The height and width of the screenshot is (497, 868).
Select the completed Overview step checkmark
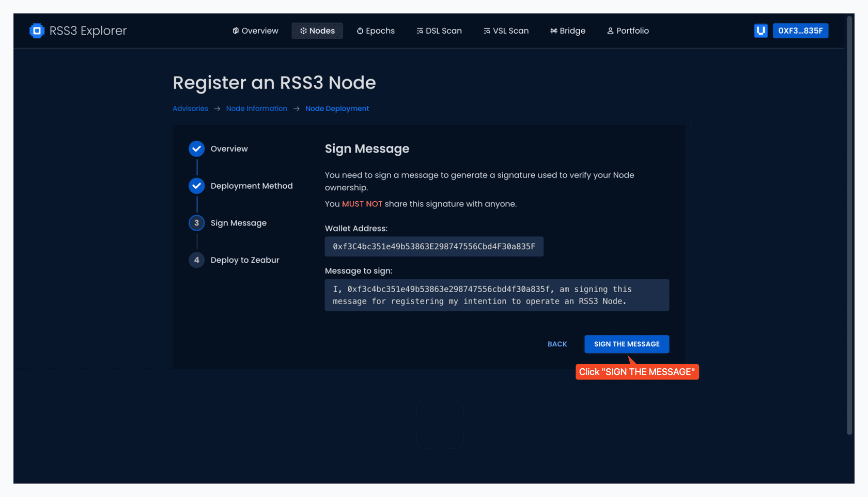[196, 149]
